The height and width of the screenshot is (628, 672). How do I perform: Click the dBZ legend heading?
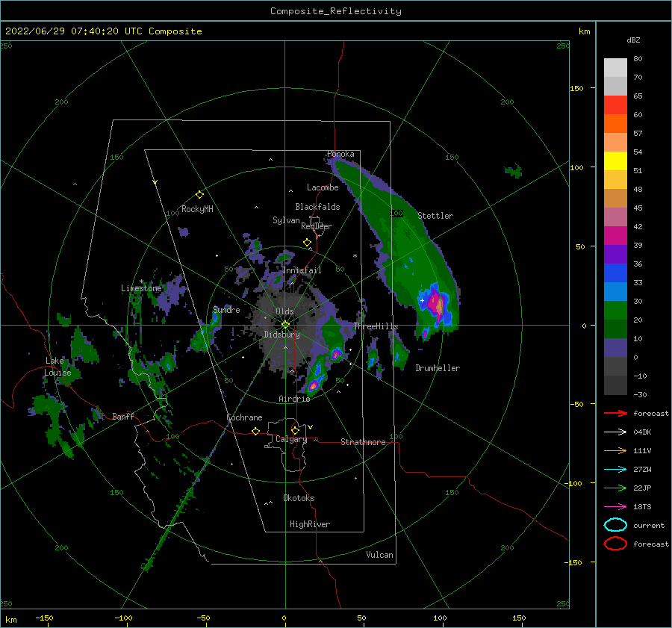tap(633, 40)
